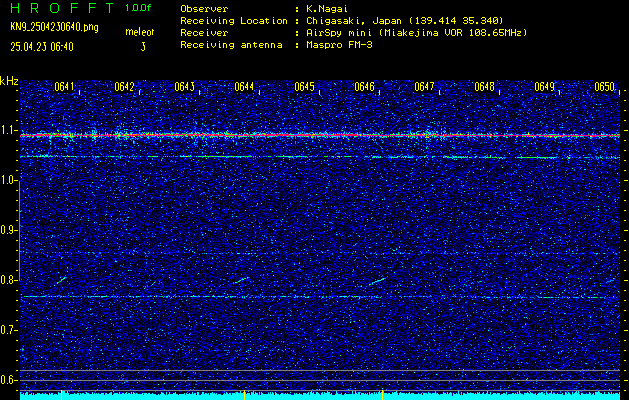
Task: Click the 0650 time label
Action: (x=605, y=87)
